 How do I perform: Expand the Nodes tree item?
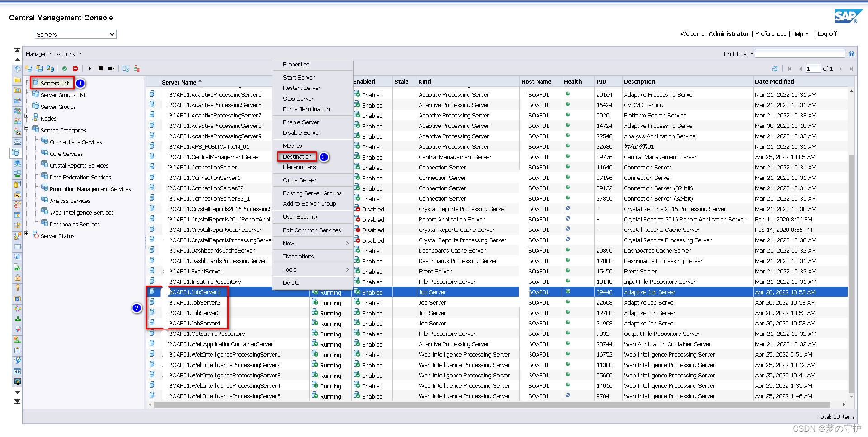point(27,116)
